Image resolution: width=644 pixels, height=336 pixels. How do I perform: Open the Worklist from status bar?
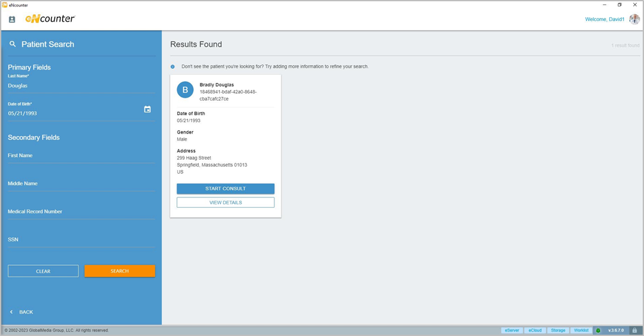pyautogui.click(x=581, y=330)
